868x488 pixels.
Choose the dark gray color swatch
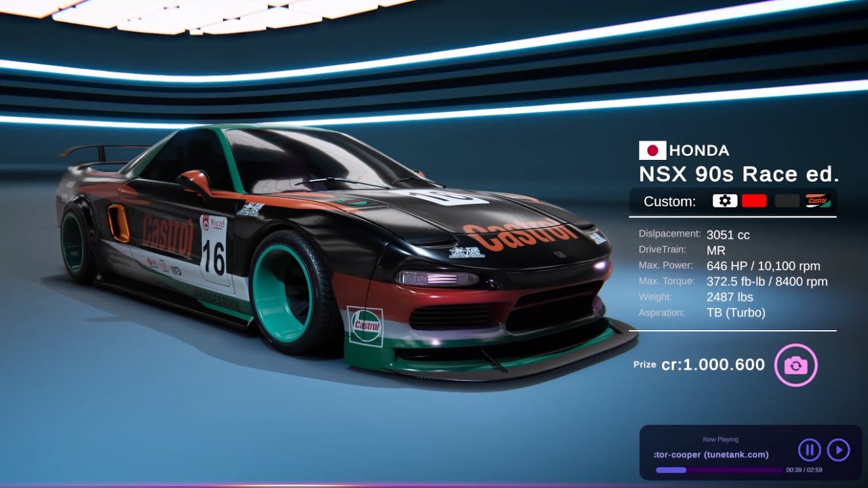(787, 201)
